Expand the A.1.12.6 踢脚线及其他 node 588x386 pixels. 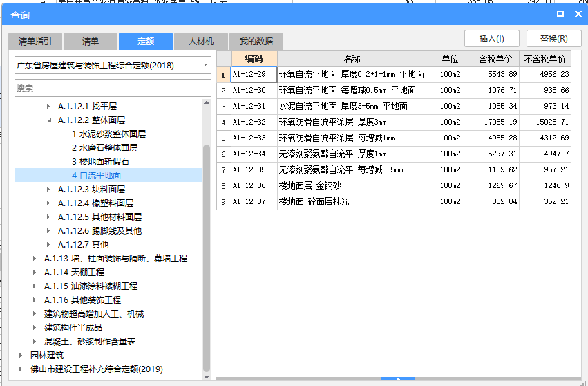(48, 231)
